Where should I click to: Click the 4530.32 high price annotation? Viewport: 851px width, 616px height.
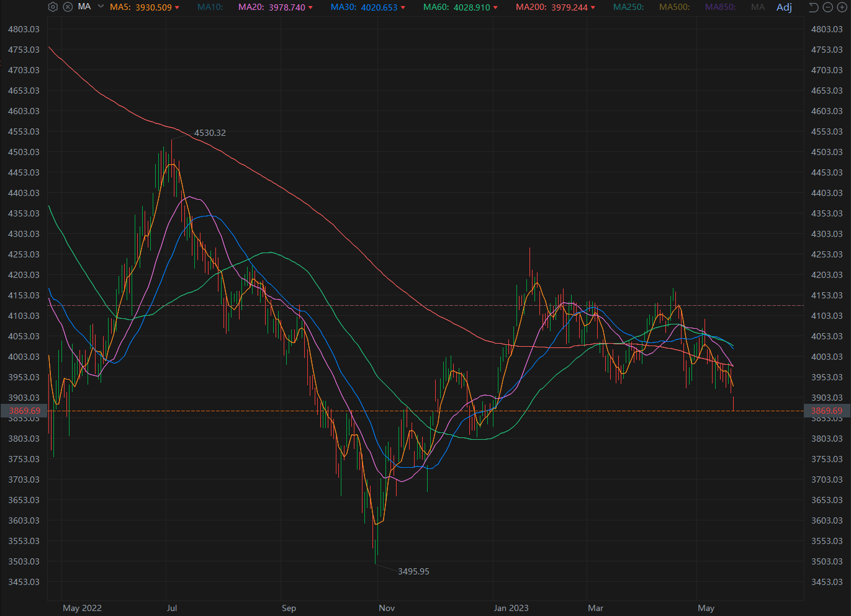210,133
